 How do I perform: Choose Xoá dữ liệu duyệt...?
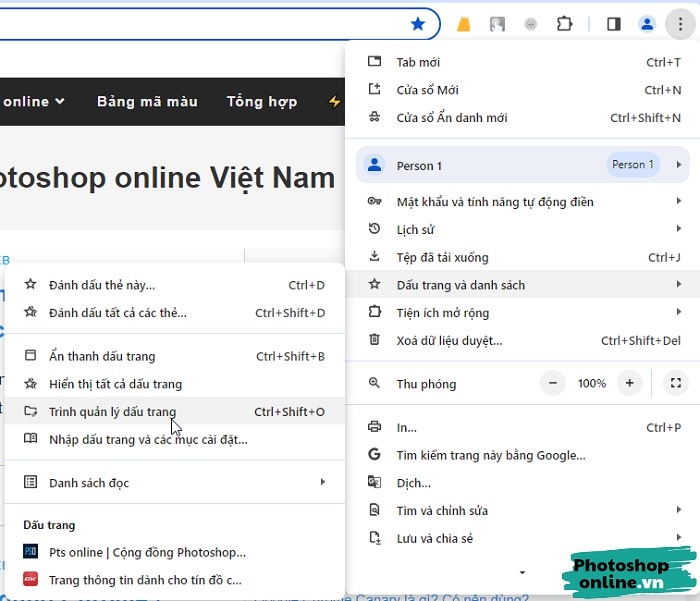pyautogui.click(x=522, y=340)
